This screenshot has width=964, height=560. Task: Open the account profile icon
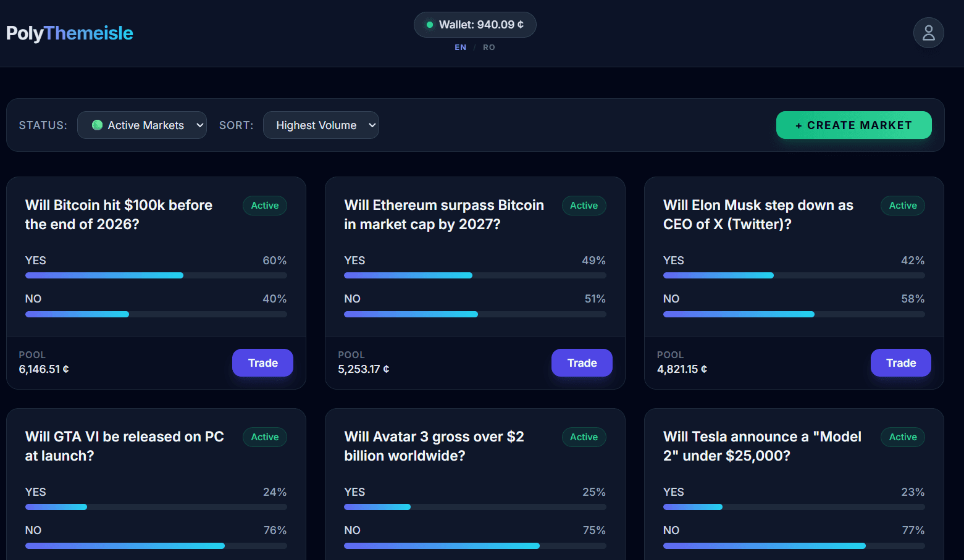coord(929,33)
